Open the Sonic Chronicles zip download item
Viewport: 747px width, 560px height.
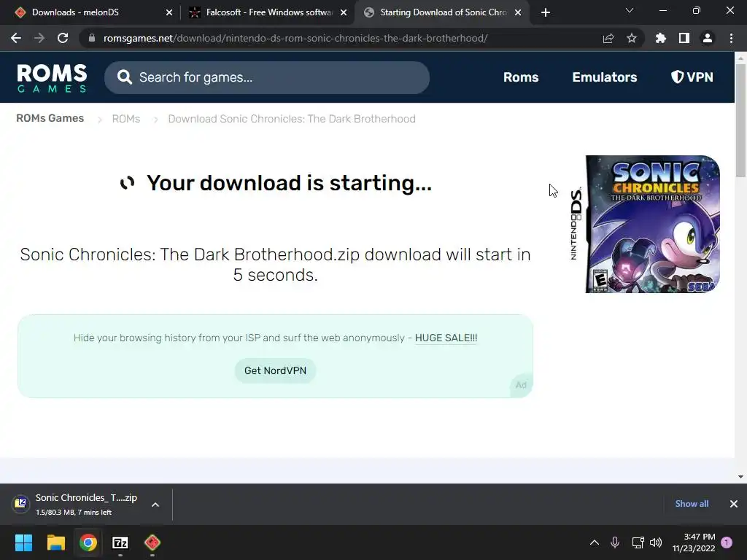(74, 505)
